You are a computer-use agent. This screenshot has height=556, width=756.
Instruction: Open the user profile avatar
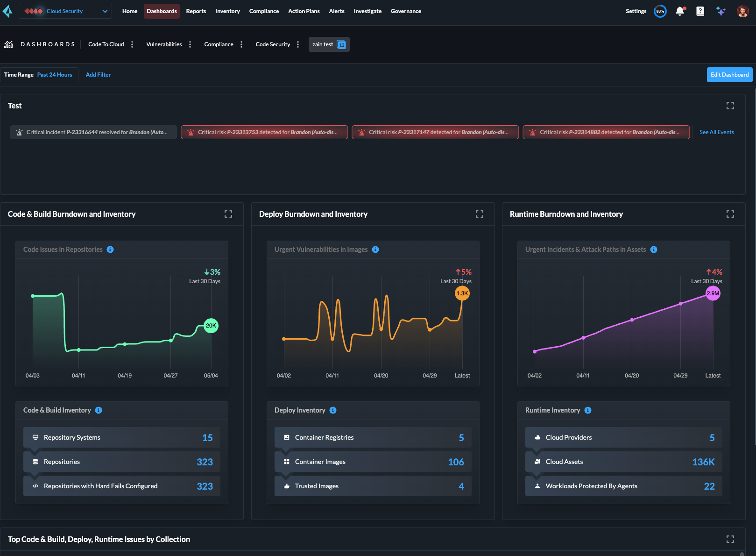742,11
